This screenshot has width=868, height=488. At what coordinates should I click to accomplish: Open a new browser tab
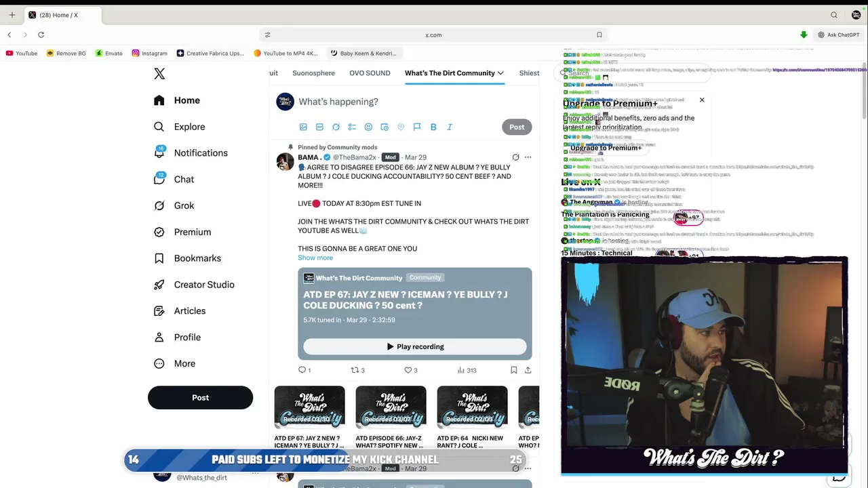point(12,15)
